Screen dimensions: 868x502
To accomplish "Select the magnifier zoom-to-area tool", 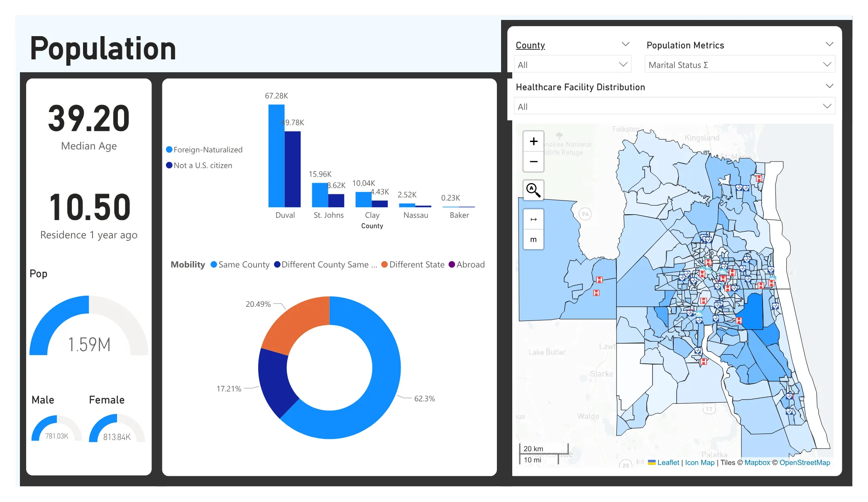I will (x=533, y=190).
